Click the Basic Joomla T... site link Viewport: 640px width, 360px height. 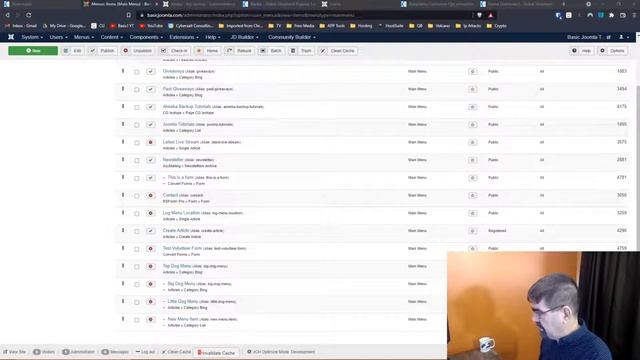click(589, 37)
